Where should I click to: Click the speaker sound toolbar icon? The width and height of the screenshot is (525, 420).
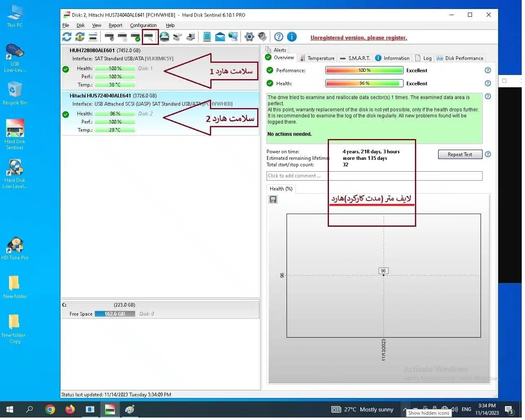pyautogui.click(x=262, y=37)
